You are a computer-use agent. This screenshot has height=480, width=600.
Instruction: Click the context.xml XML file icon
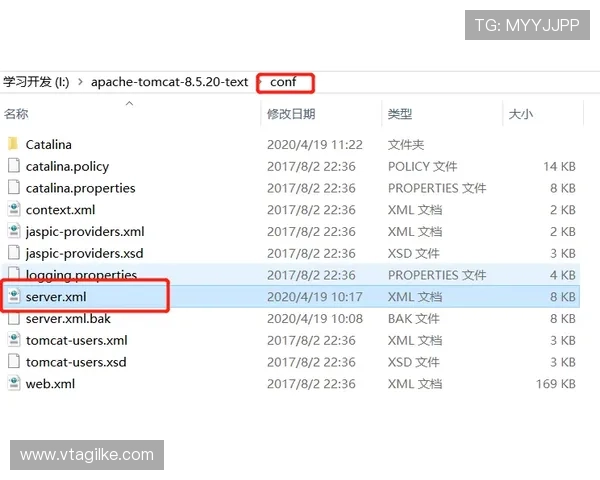tap(14, 209)
